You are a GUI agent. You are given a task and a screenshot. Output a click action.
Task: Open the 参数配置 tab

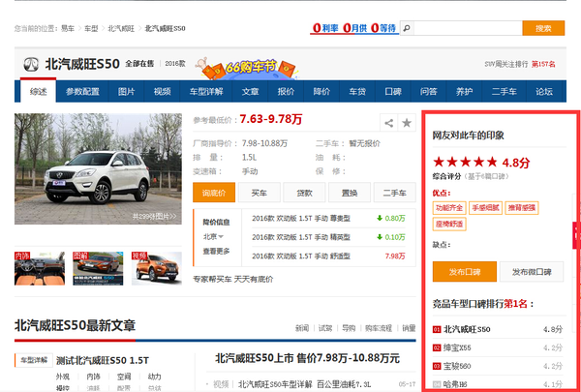coord(82,91)
